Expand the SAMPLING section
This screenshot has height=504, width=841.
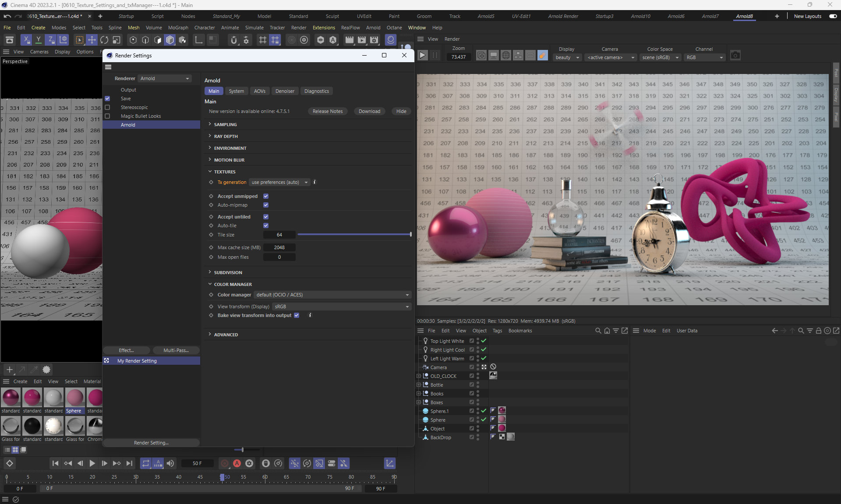click(x=225, y=125)
